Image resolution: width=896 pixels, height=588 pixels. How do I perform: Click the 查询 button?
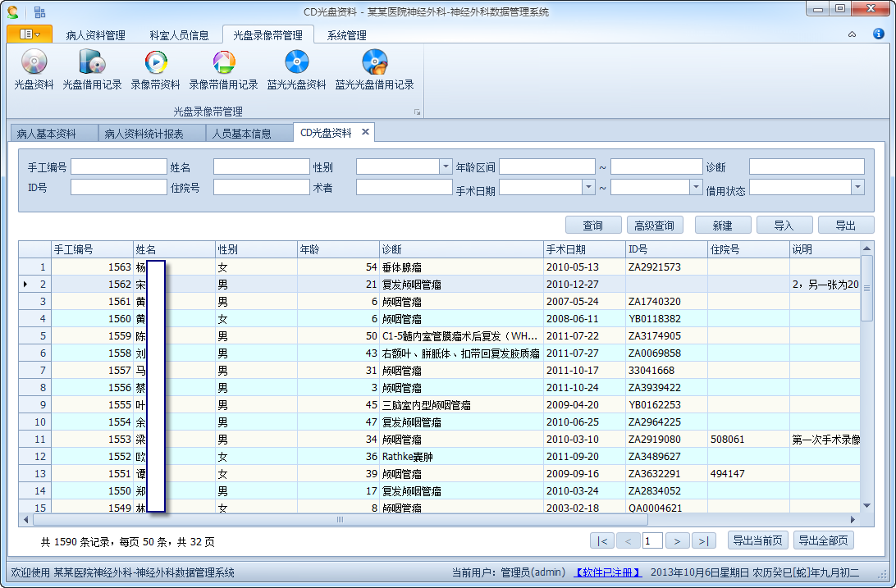592,226
